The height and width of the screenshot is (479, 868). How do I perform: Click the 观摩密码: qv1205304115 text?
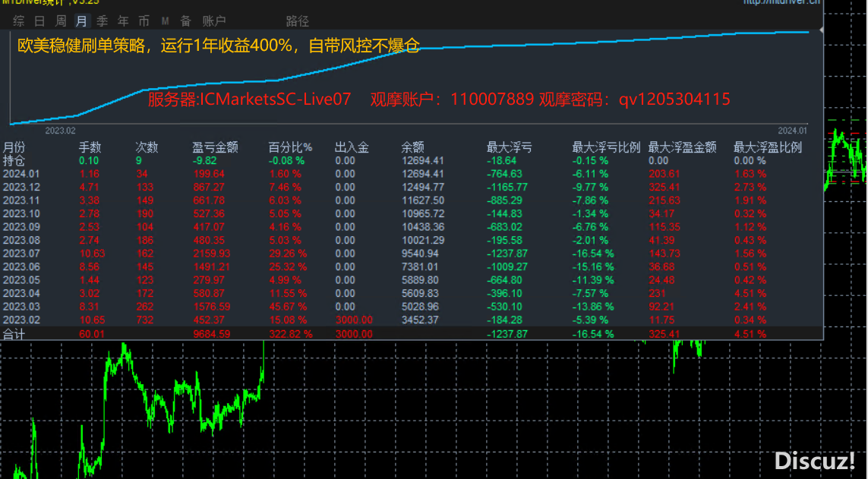click(x=635, y=99)
